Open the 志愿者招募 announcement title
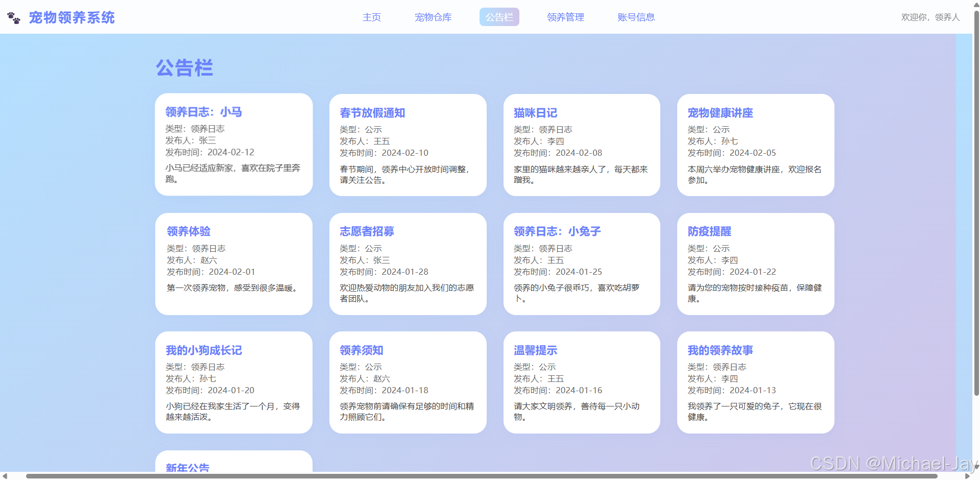 click(367, 231)
